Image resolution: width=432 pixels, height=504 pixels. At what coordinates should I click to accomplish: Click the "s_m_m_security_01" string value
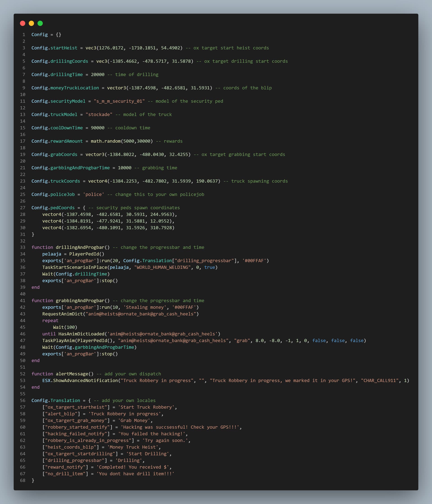click(119, 101)
